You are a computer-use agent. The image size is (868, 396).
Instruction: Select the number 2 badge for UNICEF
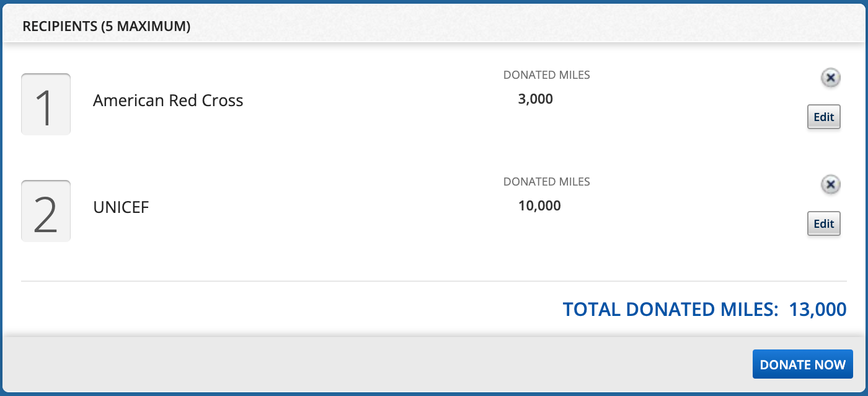(46, 210)
